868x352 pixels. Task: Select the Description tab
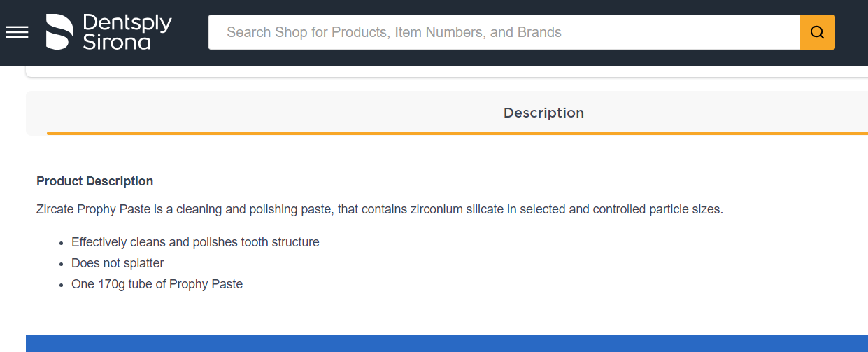pos(543,113)
